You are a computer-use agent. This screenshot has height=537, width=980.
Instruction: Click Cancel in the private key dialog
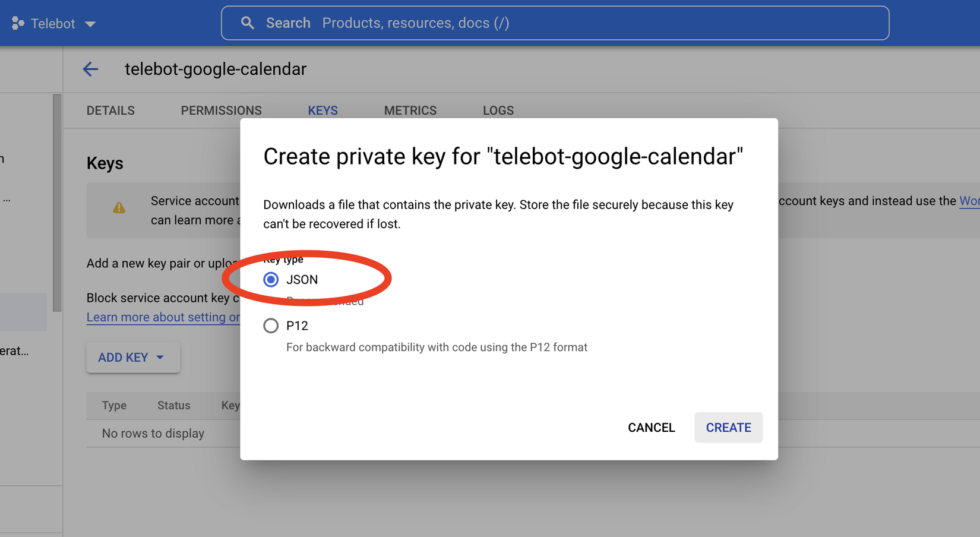coord(651,428)
